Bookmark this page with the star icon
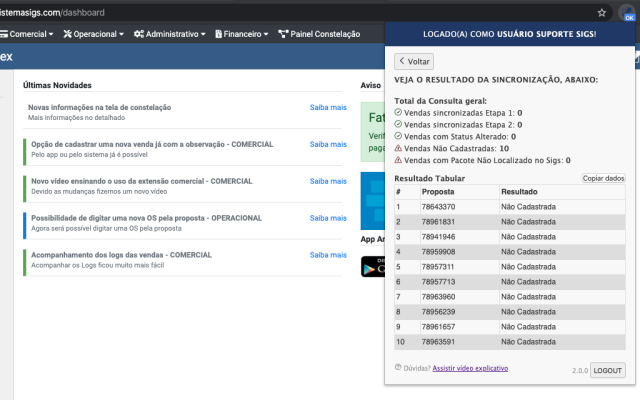The height and width of the screenshot is (400, 640). tap(602, 13)
